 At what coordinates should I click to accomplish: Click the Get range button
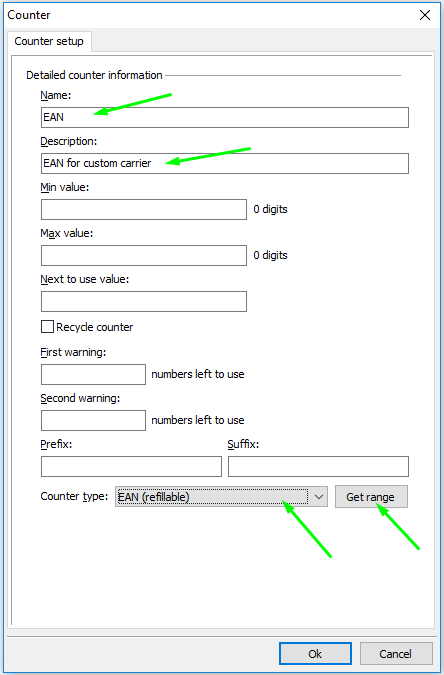pyautogui.click(x=371, y=497)
